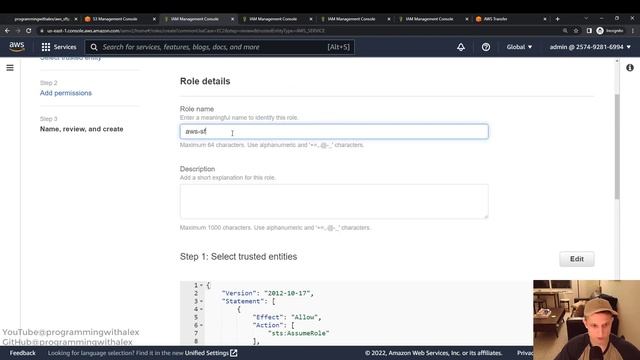Viewport: 640px width, 360px height.
Task: Click the "Version": "2012-10-17" line
Action: click(x=268, y=293)
